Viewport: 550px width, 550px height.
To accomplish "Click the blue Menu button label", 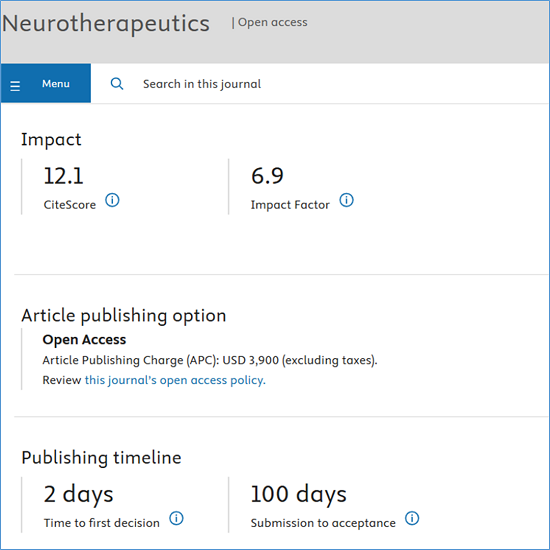I will tap(56, 84).
